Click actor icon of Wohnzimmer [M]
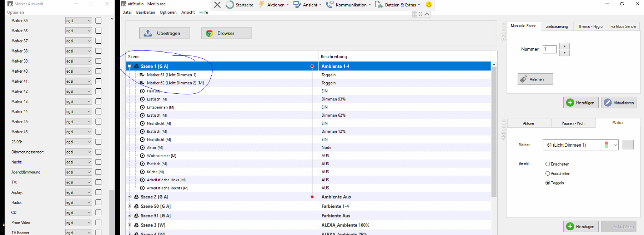644x235 pixels. click(142, 156)
